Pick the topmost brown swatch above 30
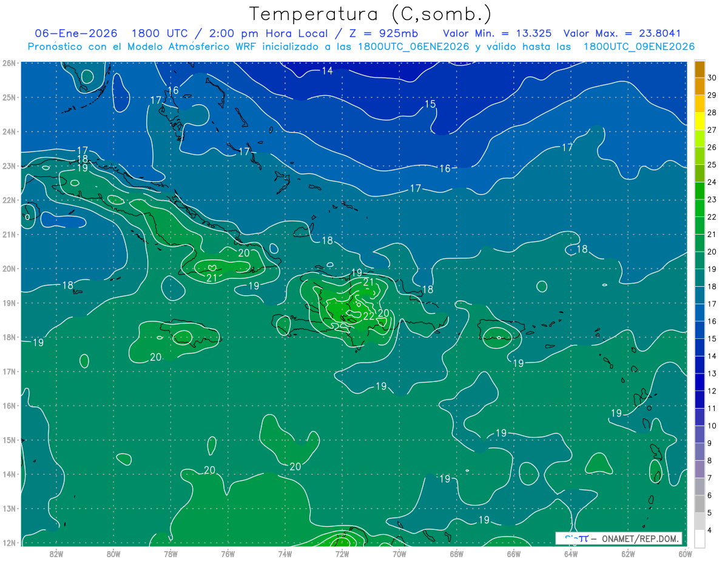The image size is (728, 562). 699,69
